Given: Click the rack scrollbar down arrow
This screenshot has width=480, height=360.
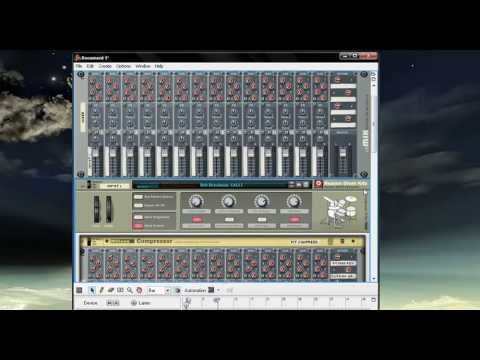Looking at the screenshot, I should 374,278.
